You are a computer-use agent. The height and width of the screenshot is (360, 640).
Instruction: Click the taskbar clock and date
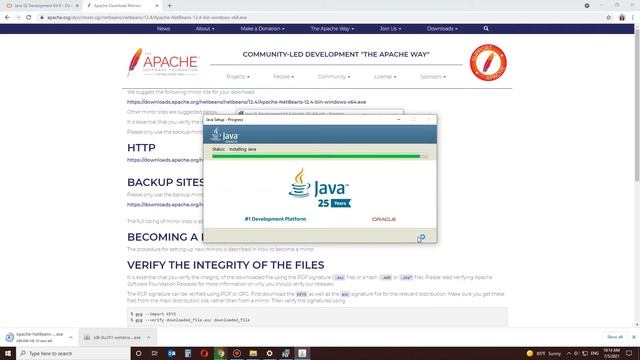[x=611, y=353]
